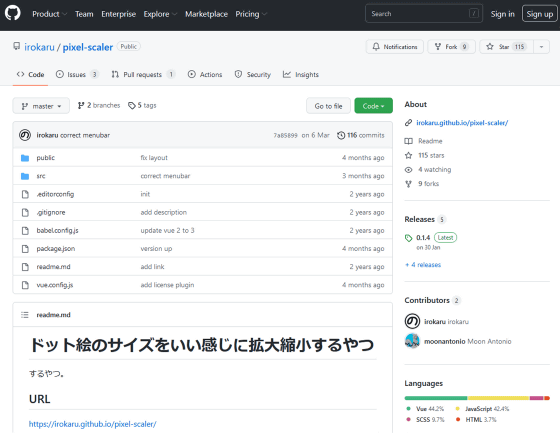This screenshot has width=560, height=433.
Task: Open the + 4 releases link
Action: (423, 265)
